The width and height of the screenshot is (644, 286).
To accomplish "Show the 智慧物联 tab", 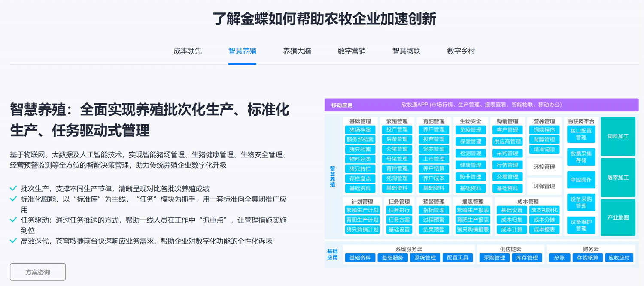I will click(x=406, y=51).
